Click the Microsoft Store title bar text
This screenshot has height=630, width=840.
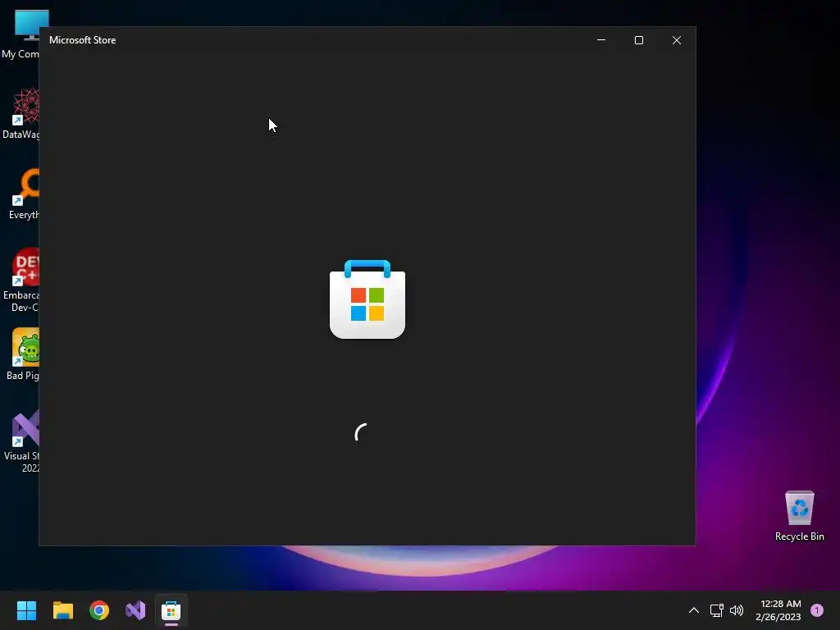(83, 40)
